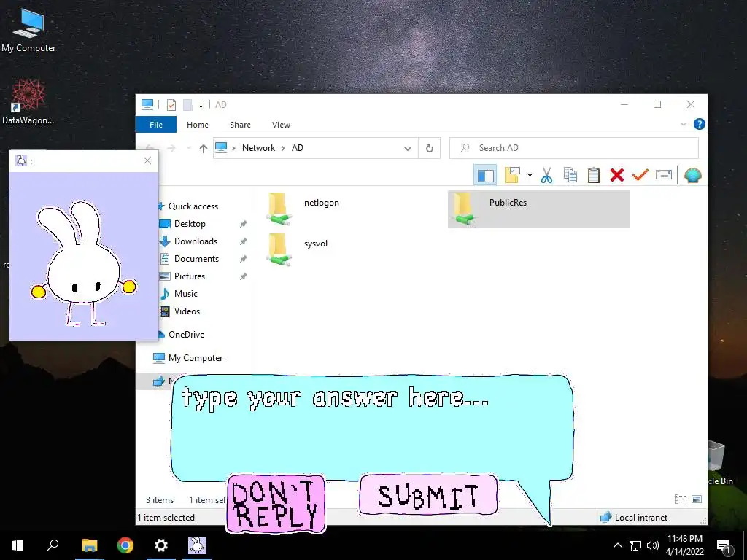Click the white bunny character image
The height and width of the screenshot is (560, 747).
click(84, 263)
